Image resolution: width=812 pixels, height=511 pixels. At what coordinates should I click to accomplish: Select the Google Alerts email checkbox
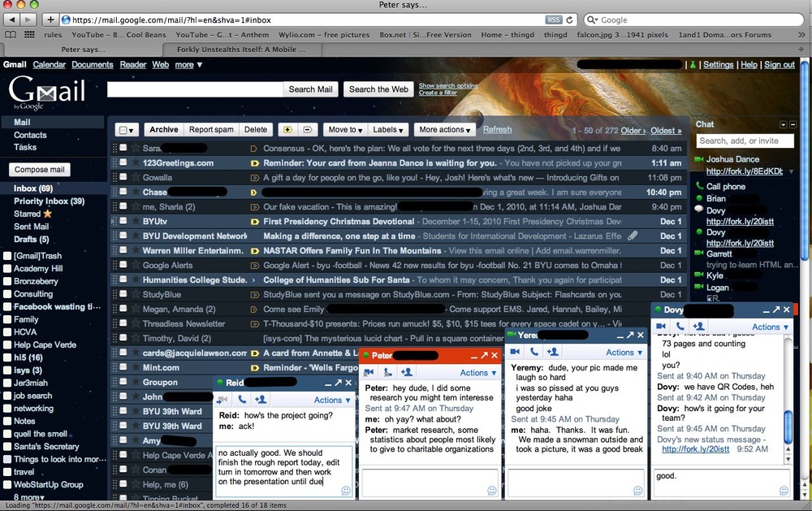123,264
